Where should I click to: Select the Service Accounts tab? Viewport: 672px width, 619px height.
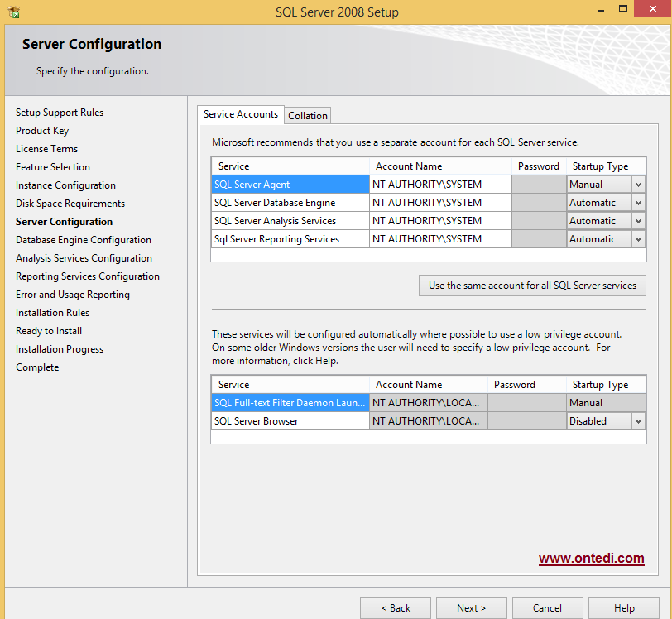pyautogui.click(x=241, y=114)
